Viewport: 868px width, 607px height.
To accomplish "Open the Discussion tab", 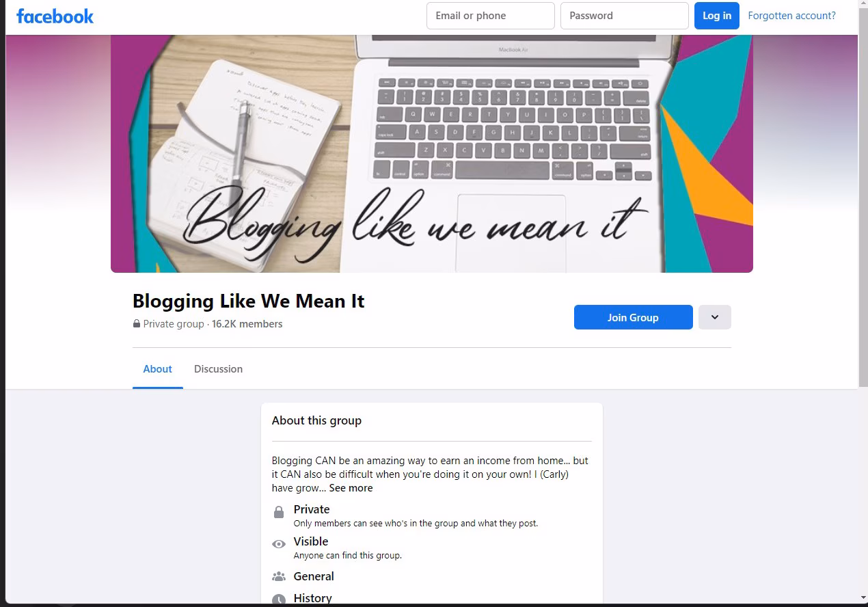I will pyautogui.click(x=218, y=368).
